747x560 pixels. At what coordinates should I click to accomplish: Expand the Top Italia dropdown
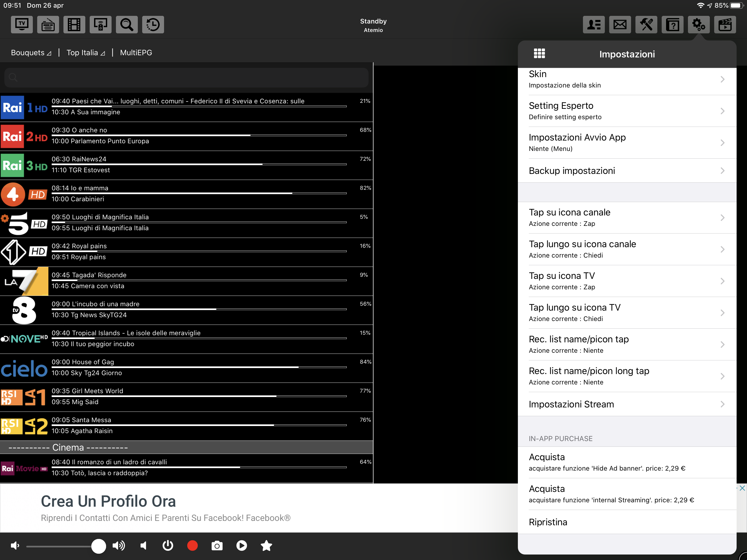click(x=86, y=53)
